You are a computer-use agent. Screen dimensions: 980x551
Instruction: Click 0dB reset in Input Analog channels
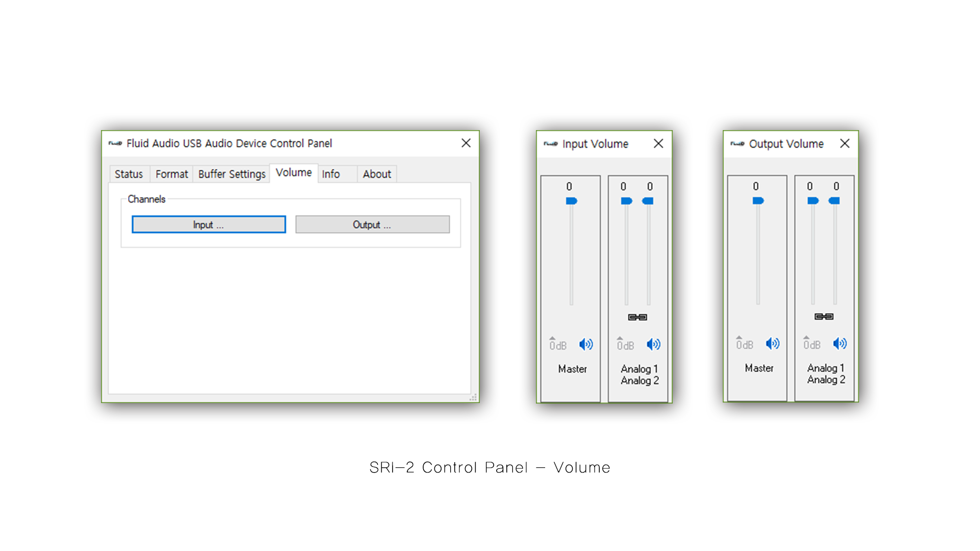[x=625, y=345]
